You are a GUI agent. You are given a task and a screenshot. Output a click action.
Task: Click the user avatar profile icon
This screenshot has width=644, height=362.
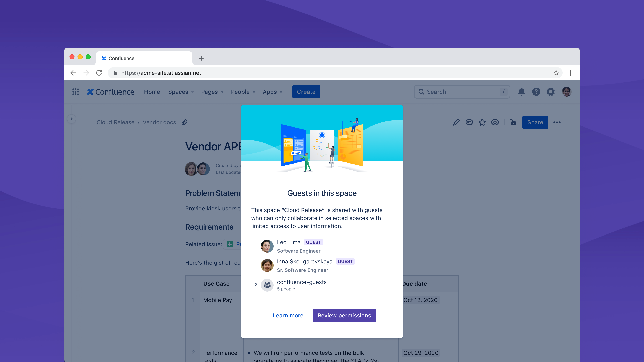pyautogui.click(x=567, y=92)
